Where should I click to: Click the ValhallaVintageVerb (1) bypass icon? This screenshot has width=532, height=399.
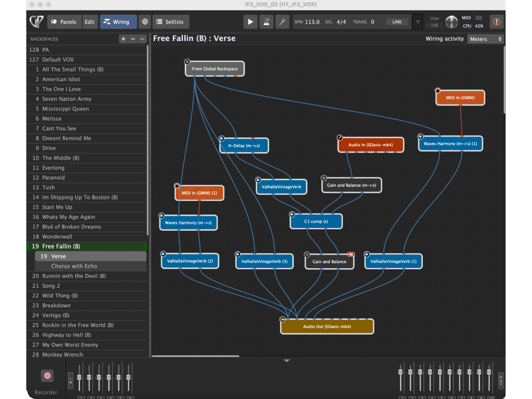[x=367, y=254]
